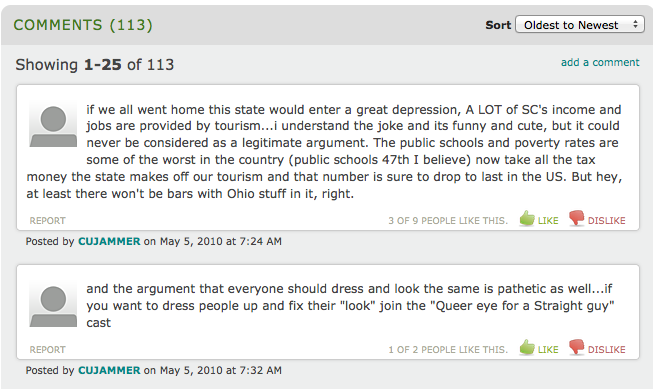Click red thumbs-down icon on the 7:24 AM comment

577,218
